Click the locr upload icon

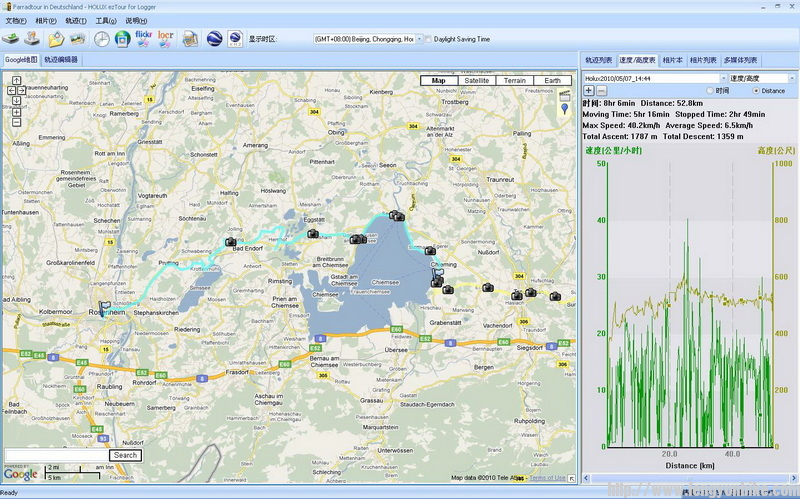tap(166, 39)
